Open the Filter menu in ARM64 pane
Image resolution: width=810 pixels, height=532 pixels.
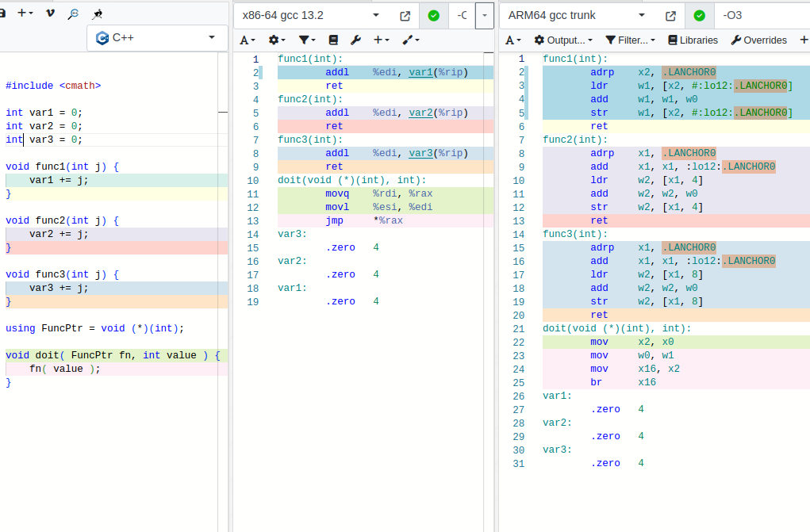(x=630, y=40)
